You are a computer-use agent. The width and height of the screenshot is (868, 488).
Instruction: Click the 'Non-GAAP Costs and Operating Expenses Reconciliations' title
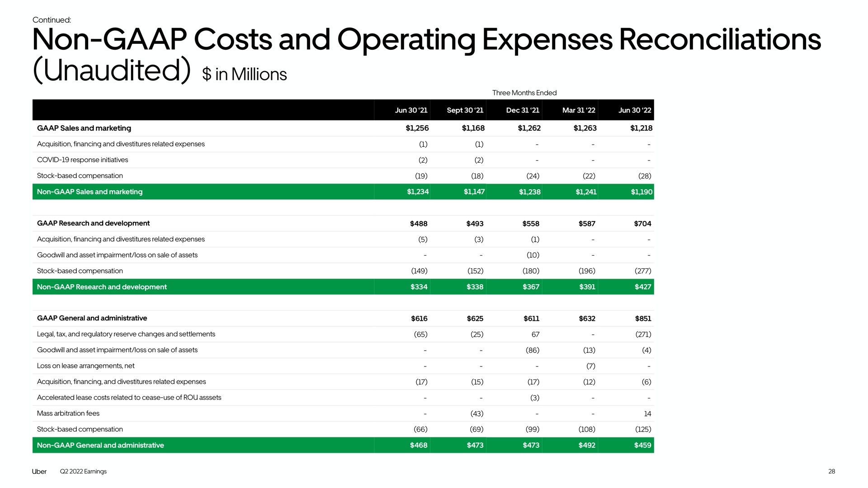(426, 40)
